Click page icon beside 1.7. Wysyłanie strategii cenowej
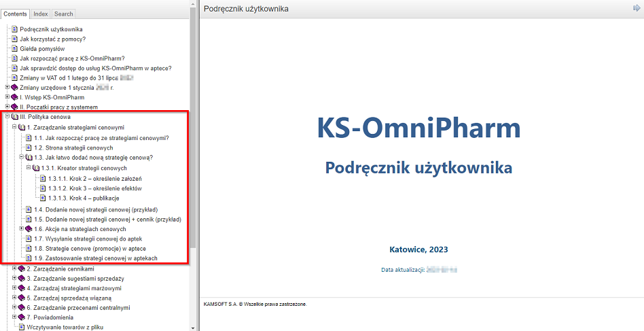 (x=29, y=239)
